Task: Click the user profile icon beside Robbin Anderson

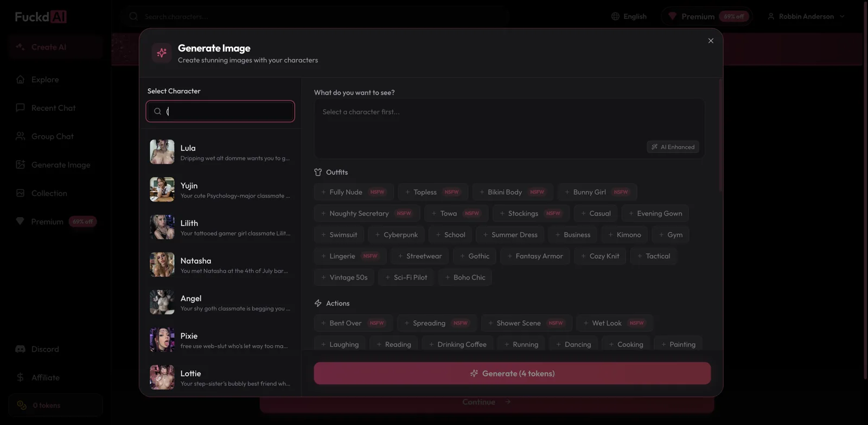Action: coord(771,16)
